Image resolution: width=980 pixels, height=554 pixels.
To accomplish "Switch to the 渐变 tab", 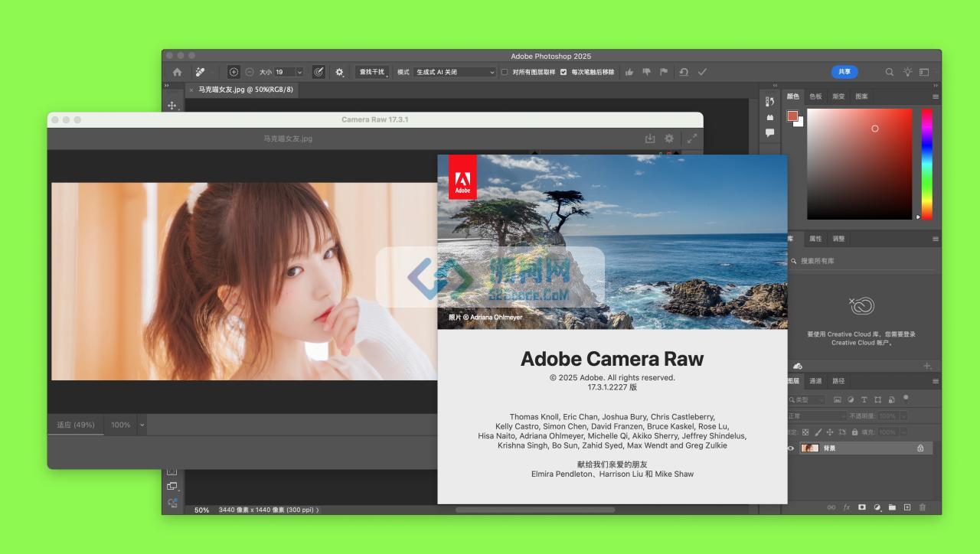I will (838, 96).
